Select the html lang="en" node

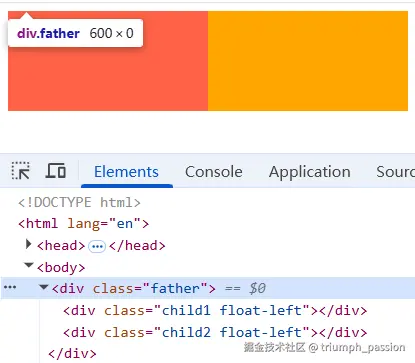(x=83, y=223)
